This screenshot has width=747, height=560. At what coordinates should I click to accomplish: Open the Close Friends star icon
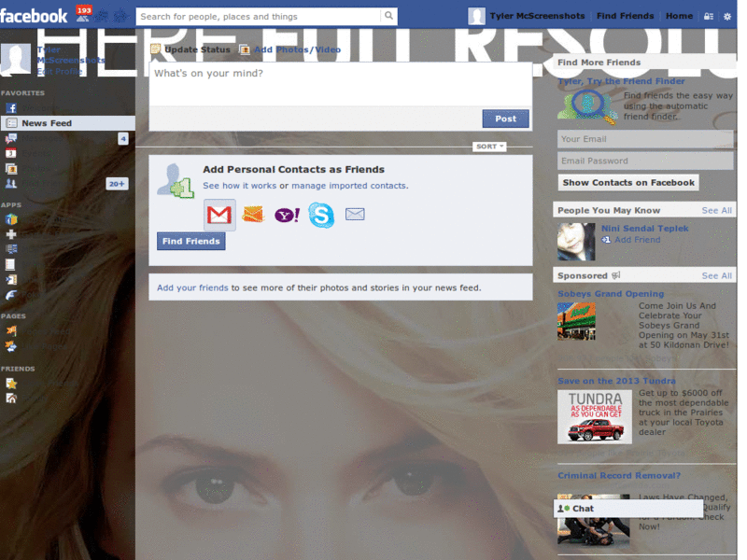(x=11, y=384)
